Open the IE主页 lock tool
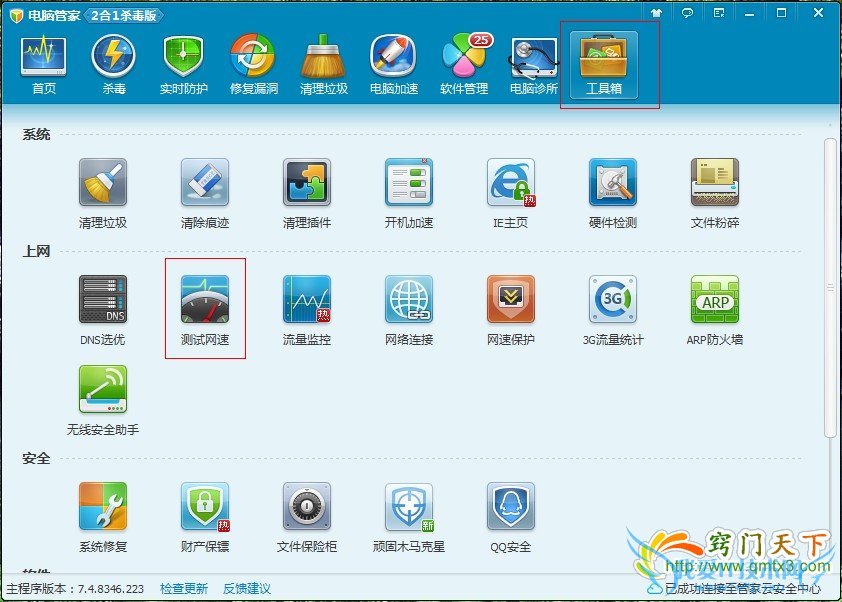The width and height of the screenshot is (842, 602). click(511, 194)
